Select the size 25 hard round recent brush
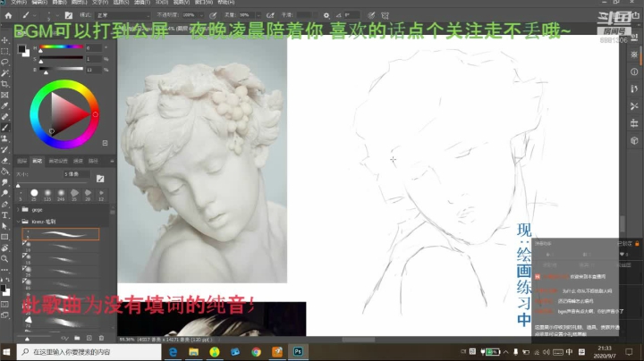Screen dimensions: 644x361 (x=34, y=195)
